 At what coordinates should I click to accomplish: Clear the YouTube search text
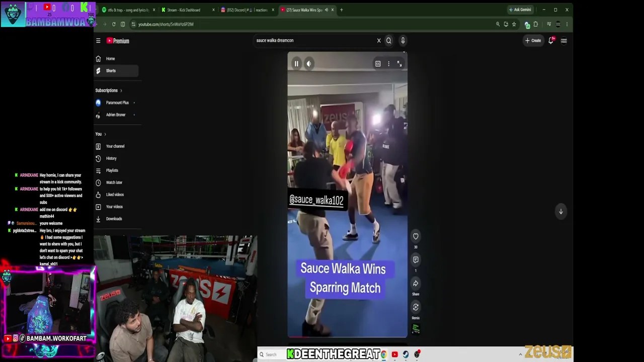tap(379, 41)
